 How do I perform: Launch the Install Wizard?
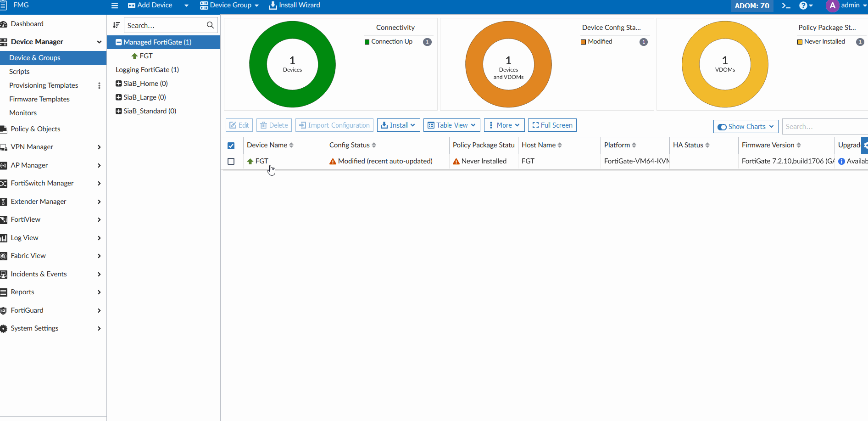(295, 5)
